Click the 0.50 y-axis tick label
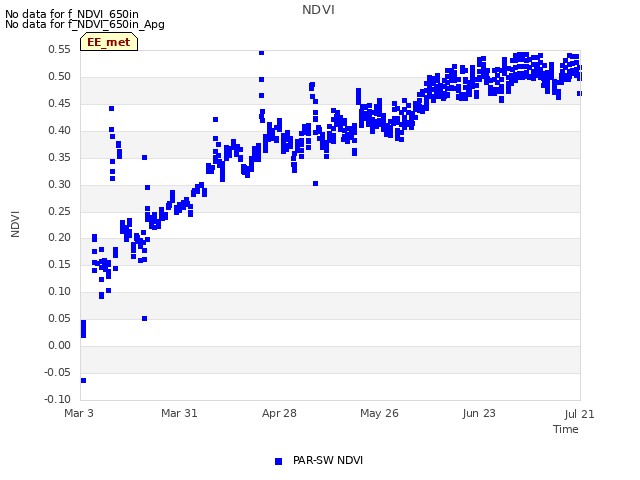 (59, 76)
